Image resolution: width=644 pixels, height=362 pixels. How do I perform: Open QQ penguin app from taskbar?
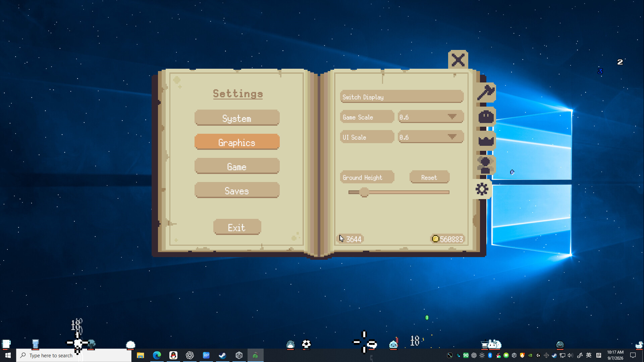point(173,355)
